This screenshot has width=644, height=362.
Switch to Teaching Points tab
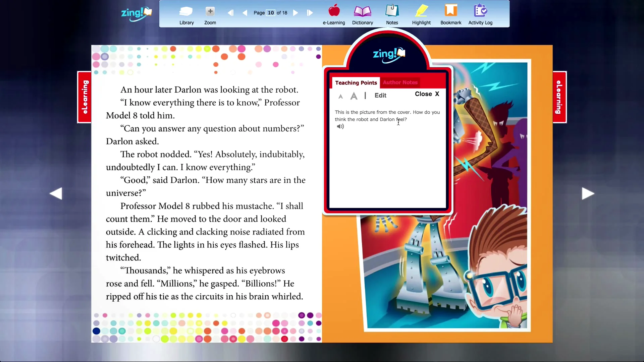pos(356,83)
